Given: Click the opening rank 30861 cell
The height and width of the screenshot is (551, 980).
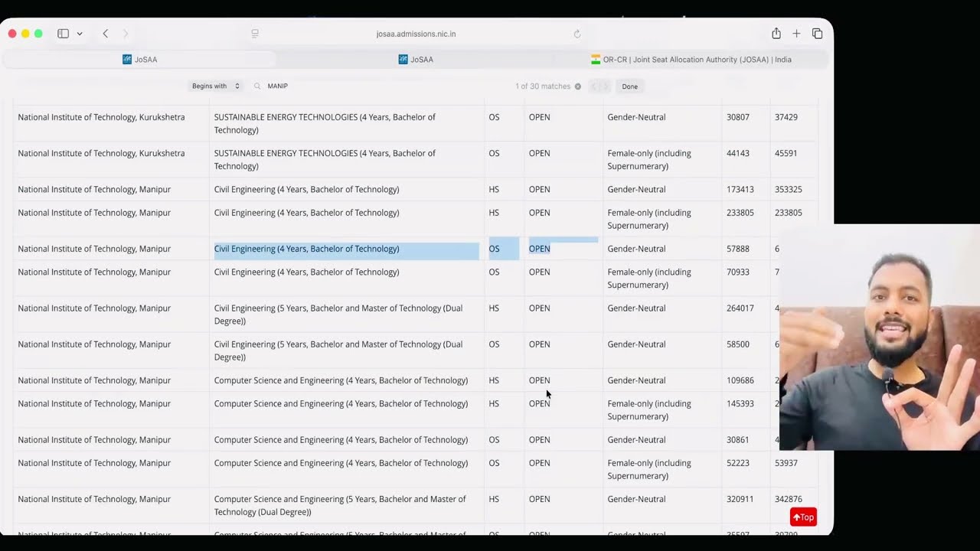Looking at the screenshot, I should (x=738, y=439).
